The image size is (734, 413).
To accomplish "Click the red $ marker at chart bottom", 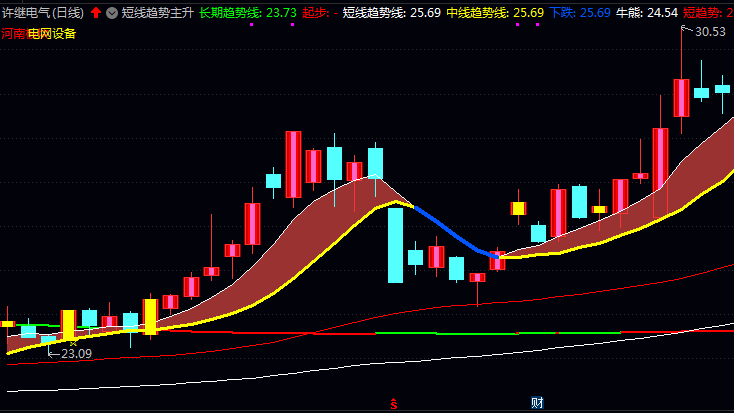I will pos(395,404).
